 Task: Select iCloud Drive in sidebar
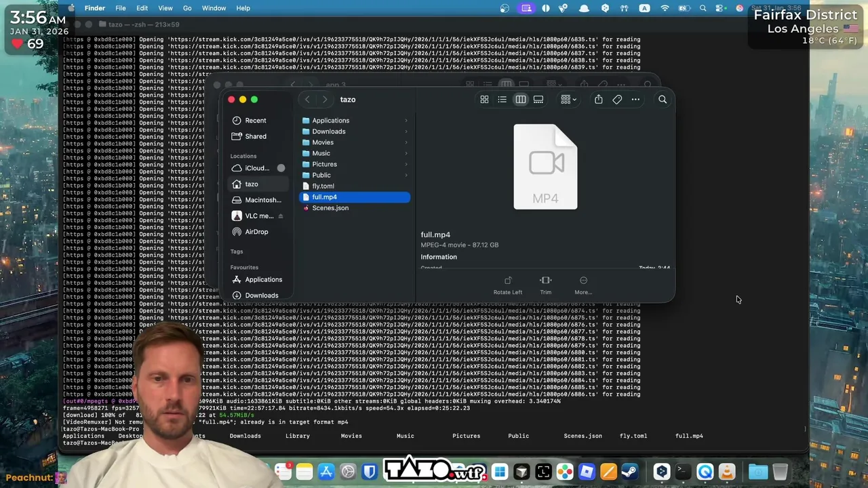(x=257, y=168)
